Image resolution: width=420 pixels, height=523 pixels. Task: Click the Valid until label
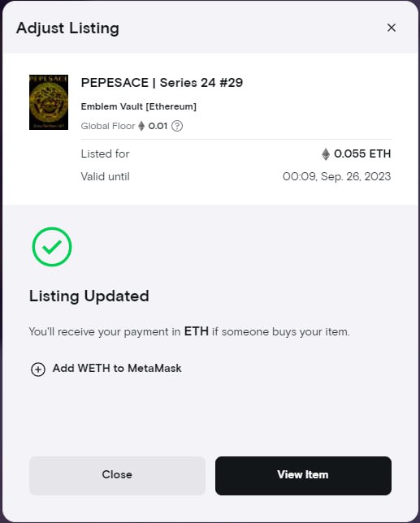pos(105,176)
